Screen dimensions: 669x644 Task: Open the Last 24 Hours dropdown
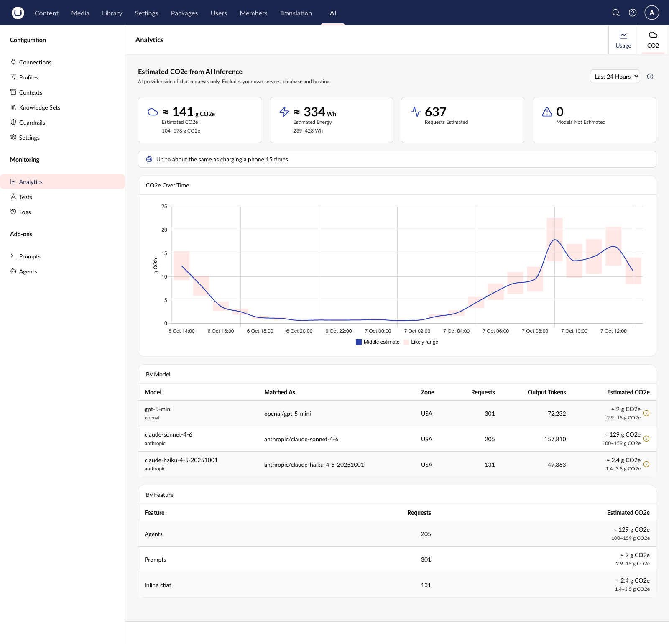click(x=615, y=77)
